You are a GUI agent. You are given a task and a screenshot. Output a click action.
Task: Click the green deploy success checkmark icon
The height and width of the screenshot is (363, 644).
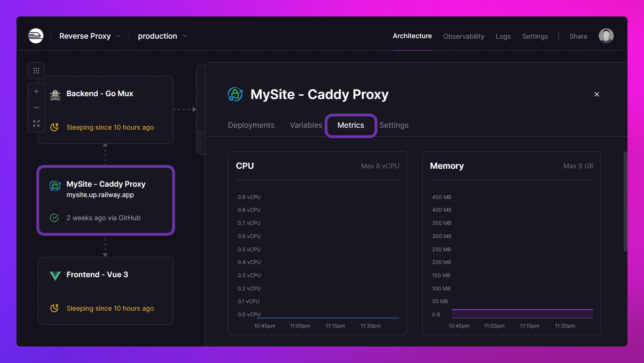(54, 218)
